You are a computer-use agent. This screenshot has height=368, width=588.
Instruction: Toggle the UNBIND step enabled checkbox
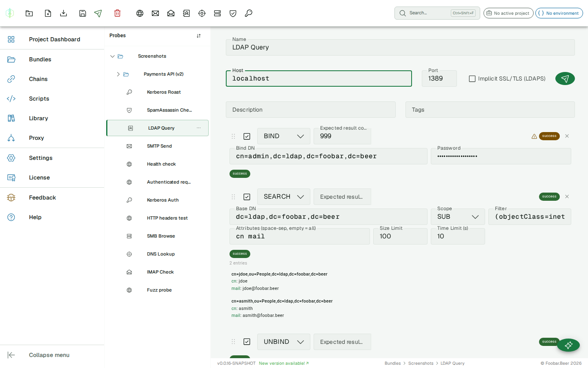[247, 341]
